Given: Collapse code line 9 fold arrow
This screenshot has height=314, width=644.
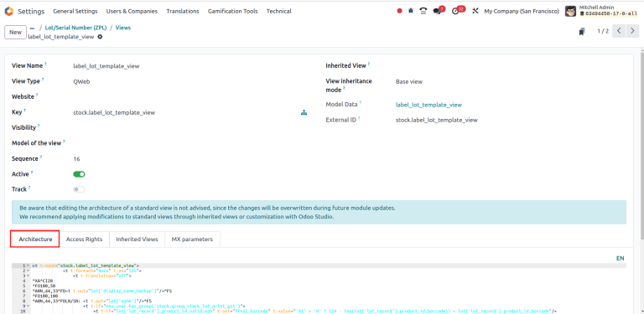Looking at the screenshot, I should pyautogui.click(x=28, y=306).
